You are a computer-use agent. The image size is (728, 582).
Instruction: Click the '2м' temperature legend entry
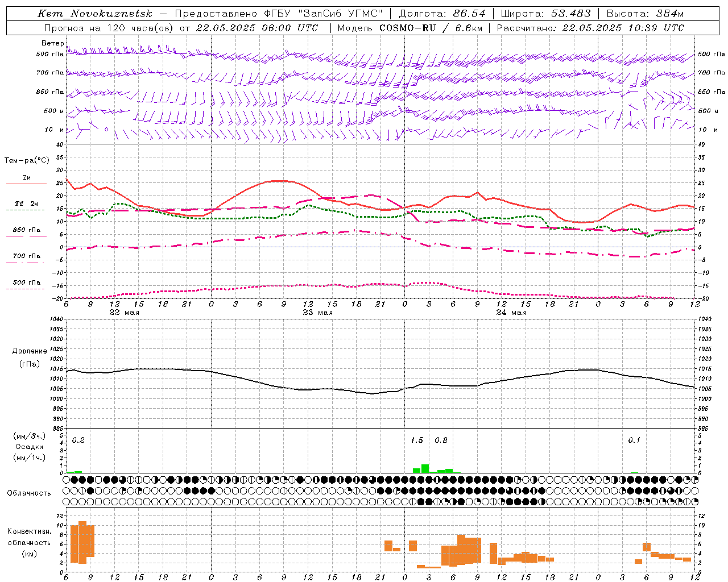click(27, 178)
